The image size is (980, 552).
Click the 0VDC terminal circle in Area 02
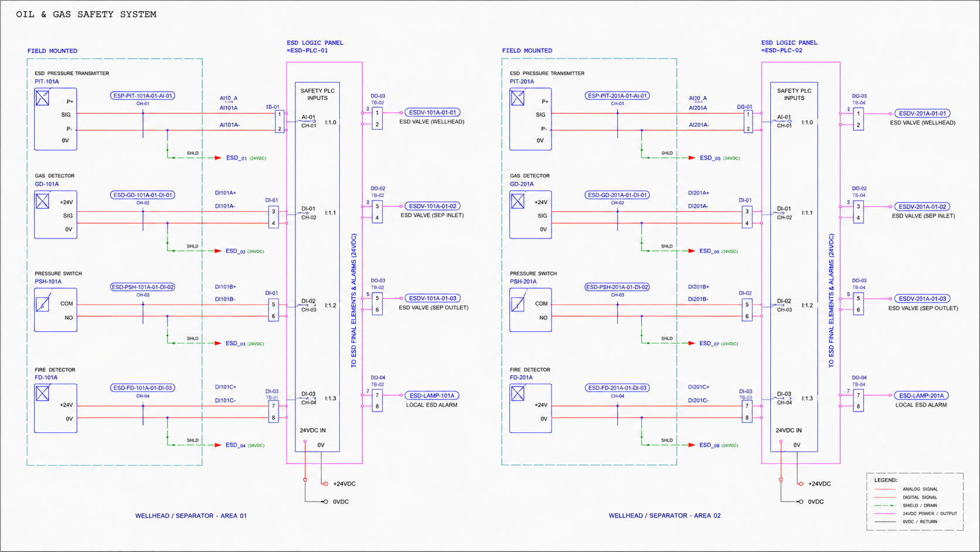click(x=801, y=502)
